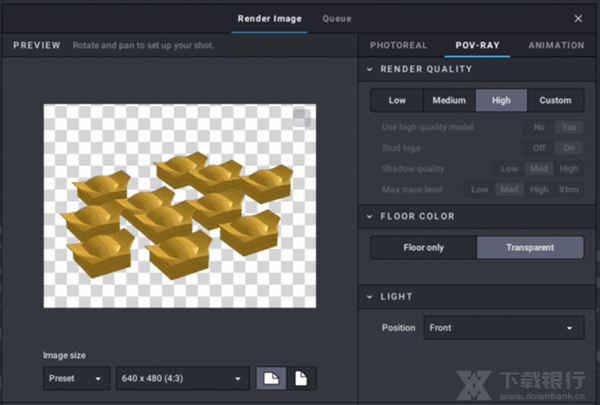Select Transparent floor option
The width and height of the screenshot is (600, 405).
click(x=530, y=247)
